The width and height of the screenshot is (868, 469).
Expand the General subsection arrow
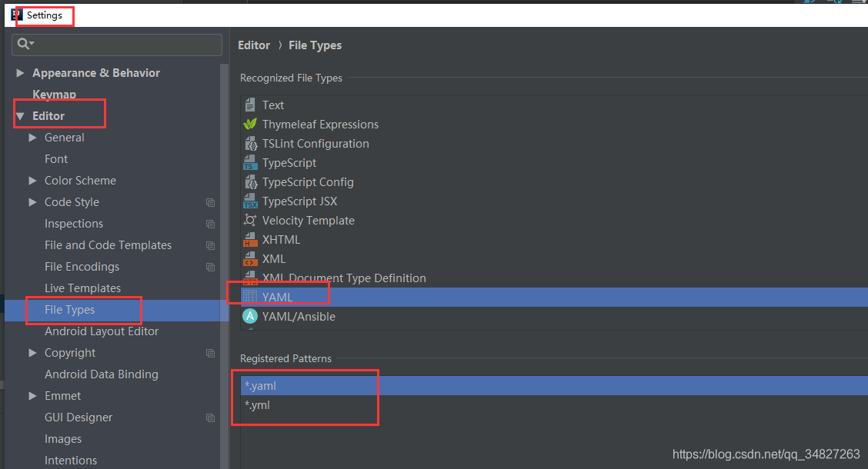32,138
